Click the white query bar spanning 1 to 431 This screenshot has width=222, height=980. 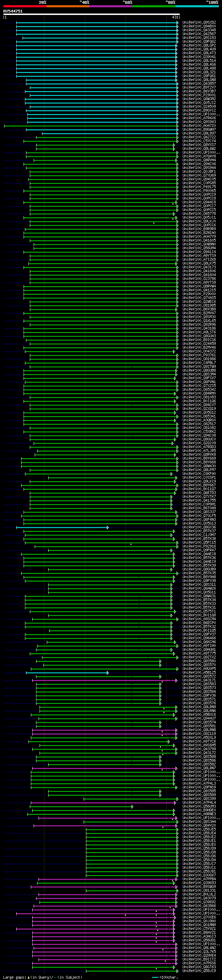click(x=91, y=15)
